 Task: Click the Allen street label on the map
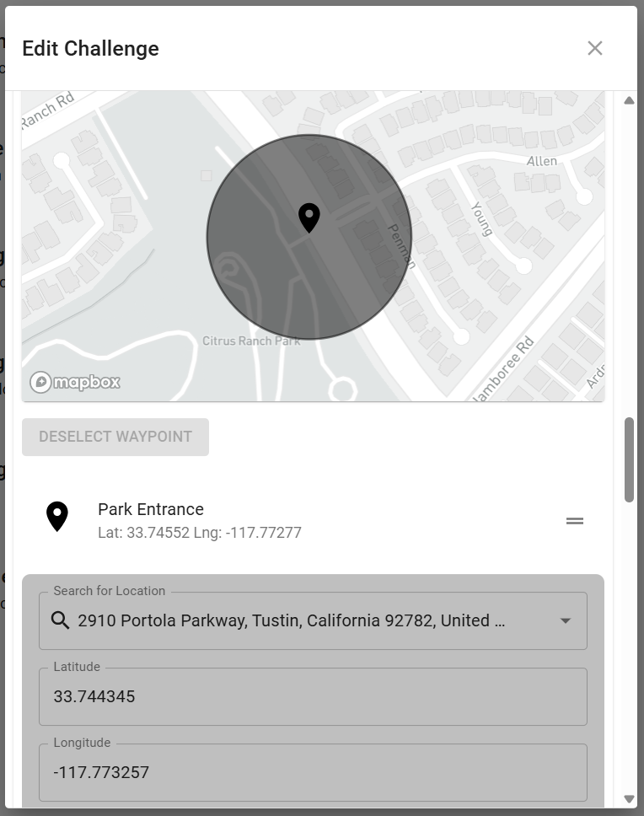(541, 161)
